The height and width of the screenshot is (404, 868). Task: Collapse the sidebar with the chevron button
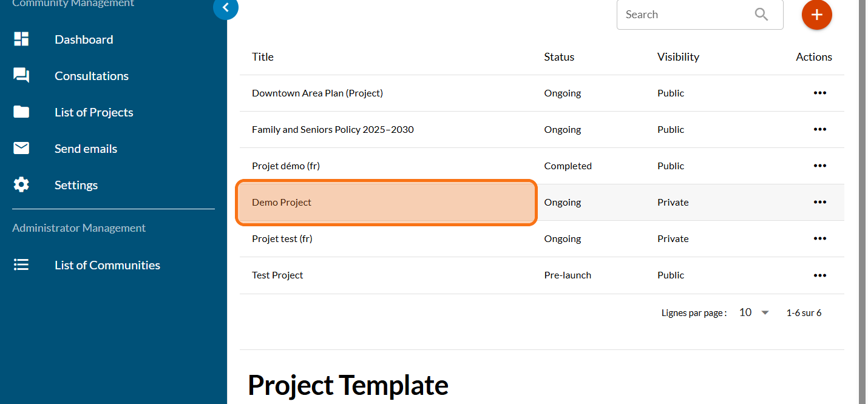tap(226, 8)
